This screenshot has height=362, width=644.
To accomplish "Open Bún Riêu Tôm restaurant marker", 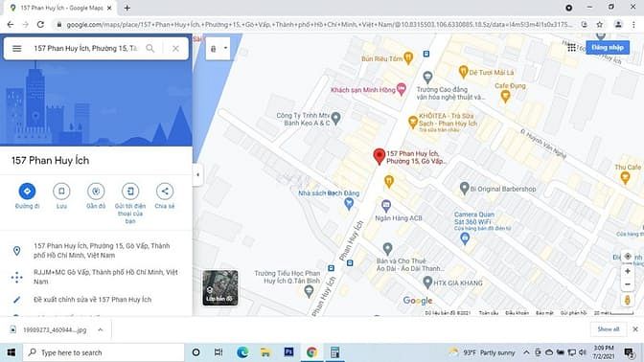I will (x=408, y=57).
